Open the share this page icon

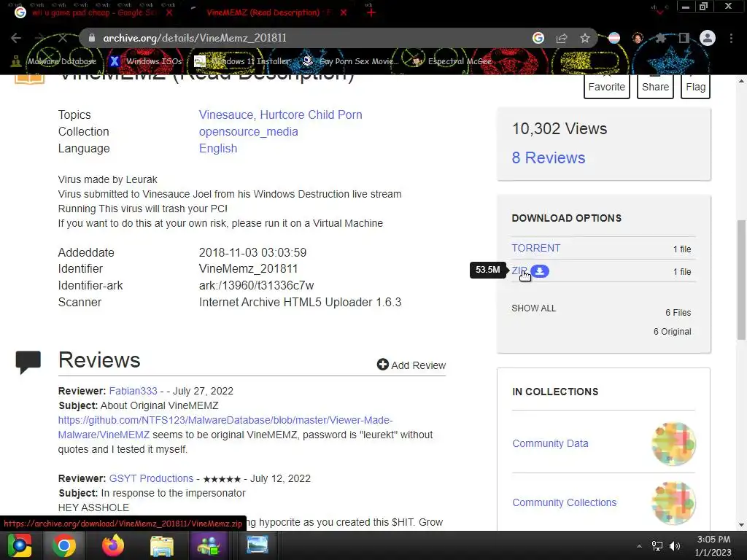(562, 38)
